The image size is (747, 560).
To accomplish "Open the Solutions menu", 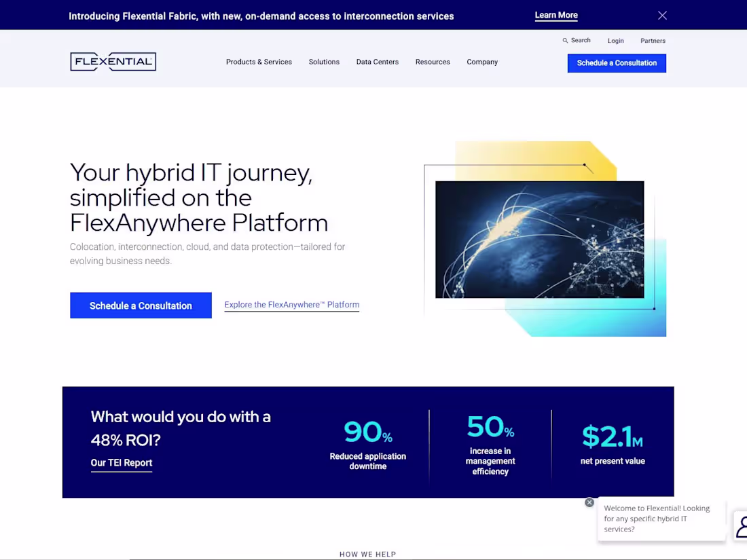I will tap(324, 62).
